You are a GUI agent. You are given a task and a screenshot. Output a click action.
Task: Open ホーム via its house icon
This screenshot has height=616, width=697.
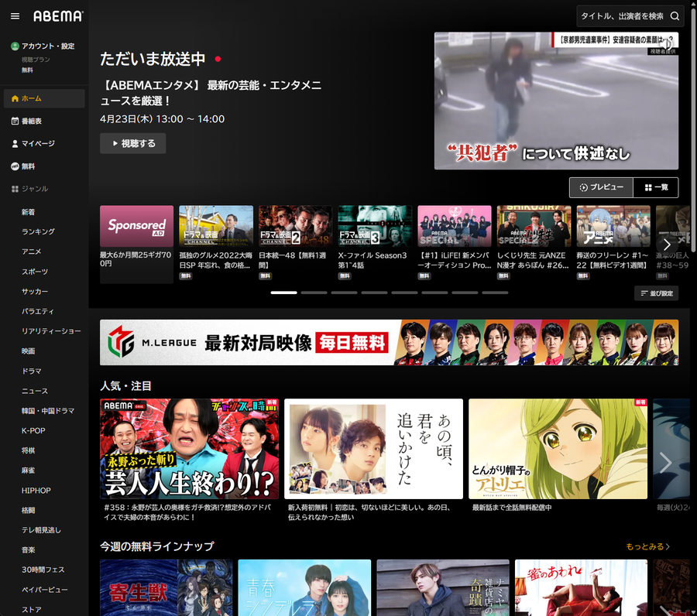pos(15,98)
